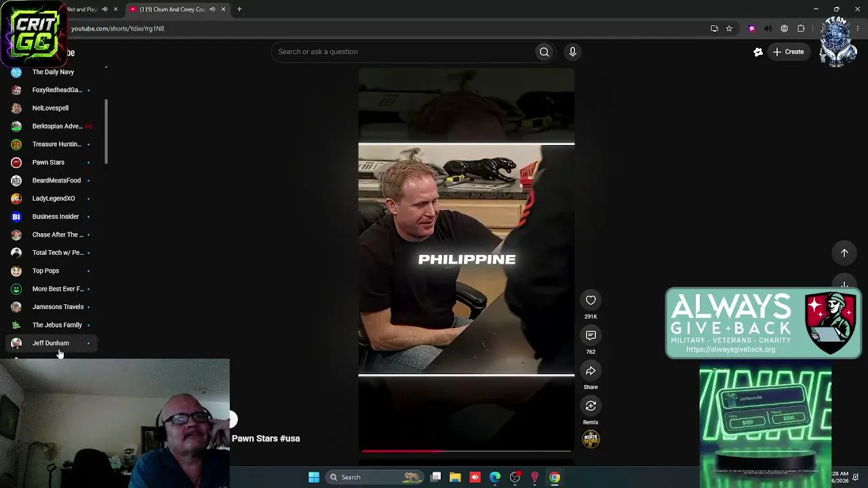Click the sidebar vertical scrollbar
Viewport: 868px width, 488px height.
[106, 132]
